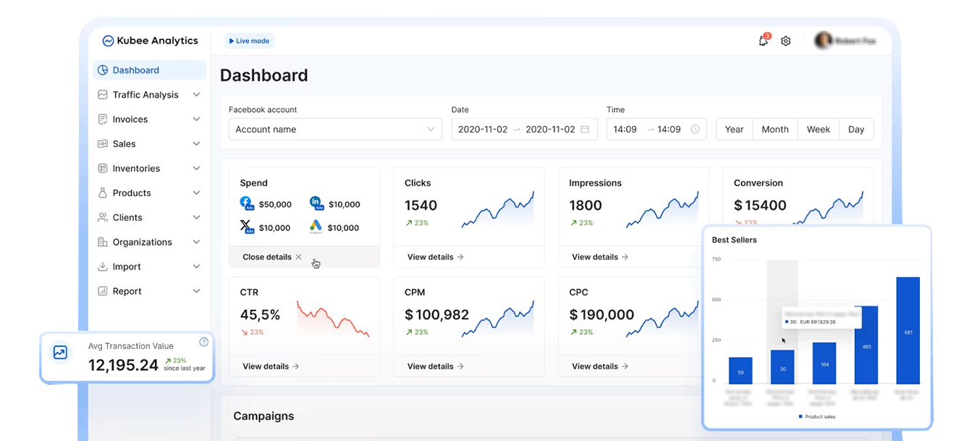Select the Year range tab
Image resolution: width=980 pixels, height=441 pixels.
[734, 130]
